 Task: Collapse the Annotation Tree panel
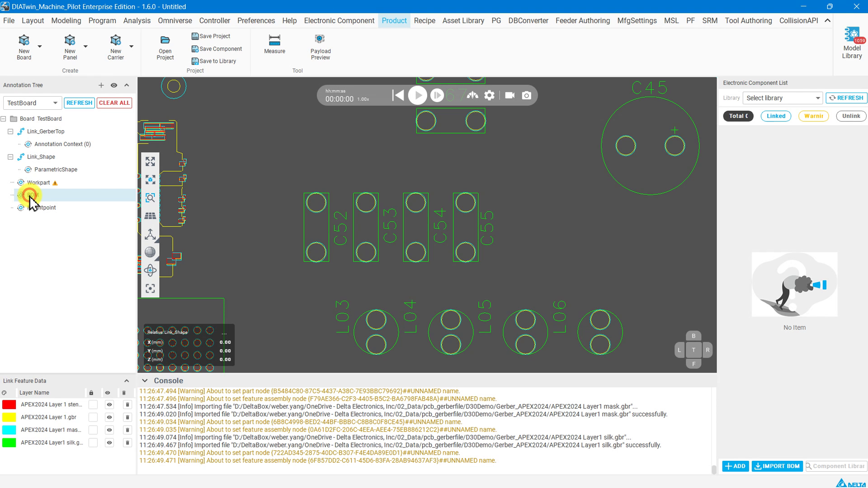point(127,85)
